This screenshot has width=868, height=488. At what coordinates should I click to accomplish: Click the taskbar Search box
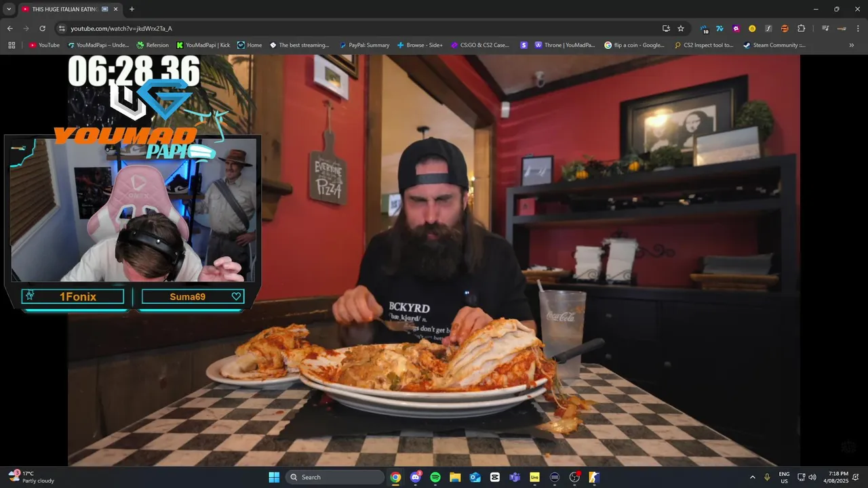tap(336, 477)
